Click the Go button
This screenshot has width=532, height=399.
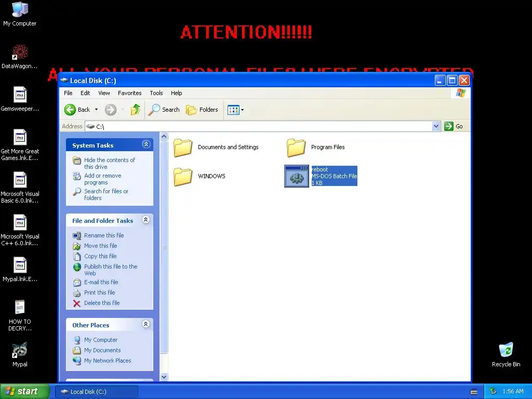tap(454, 126)
